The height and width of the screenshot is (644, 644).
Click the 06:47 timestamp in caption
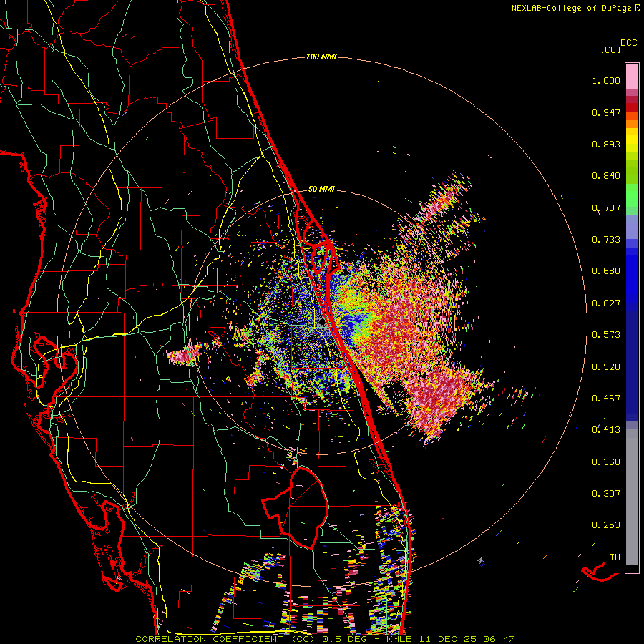[499, 639]
